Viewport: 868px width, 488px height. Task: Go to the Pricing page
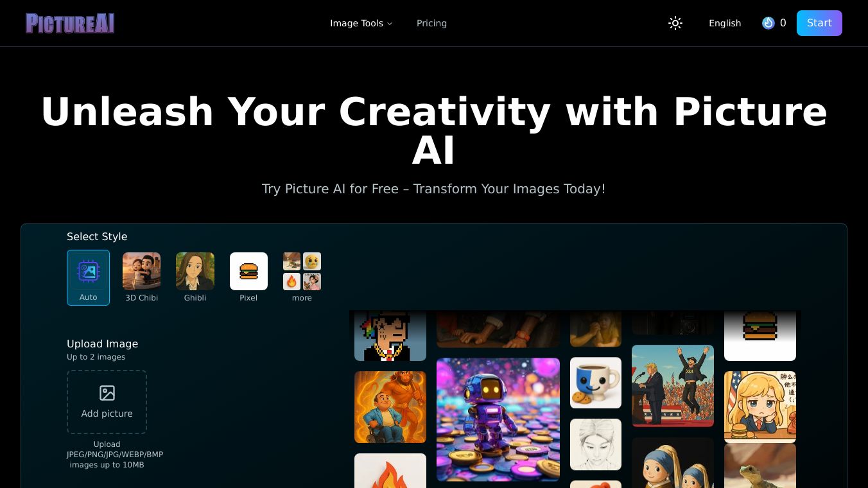tap(431, 23)
